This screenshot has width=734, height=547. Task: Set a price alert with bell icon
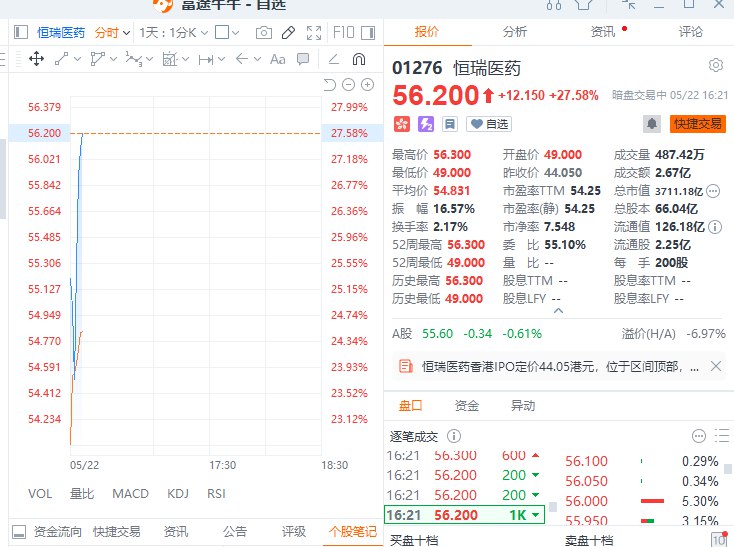(x=652, y=124)
